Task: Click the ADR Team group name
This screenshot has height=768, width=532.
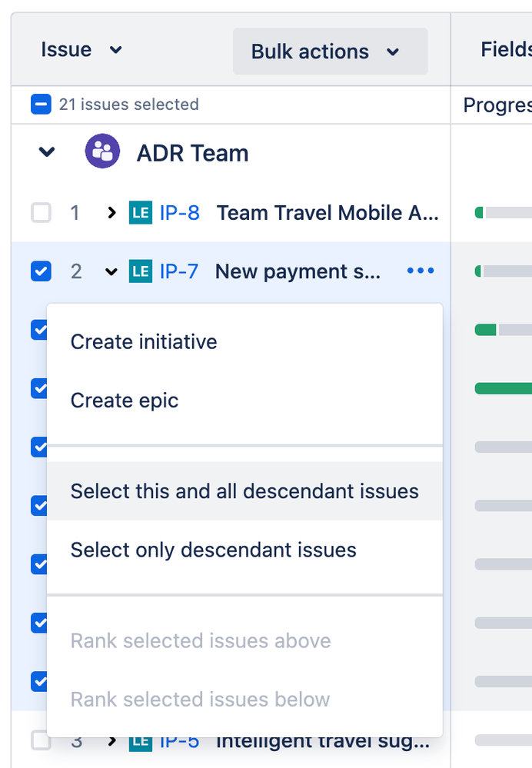Action: pos(192,153)
